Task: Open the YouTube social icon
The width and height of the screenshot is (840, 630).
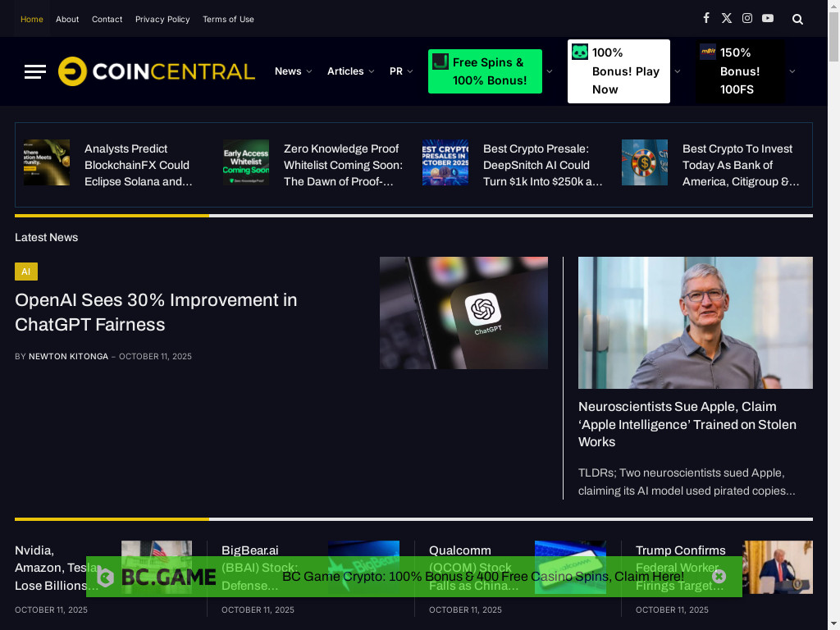Action: pyautogui.click(x=768, y=18)
